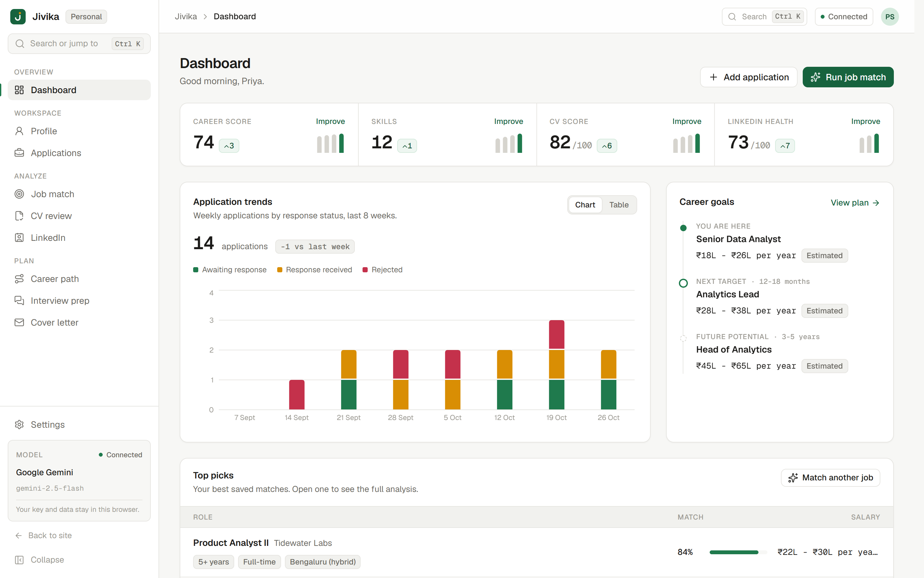Click the Connected status pill in header
This screenshot has width=924, height=578.
pos(844,16)
